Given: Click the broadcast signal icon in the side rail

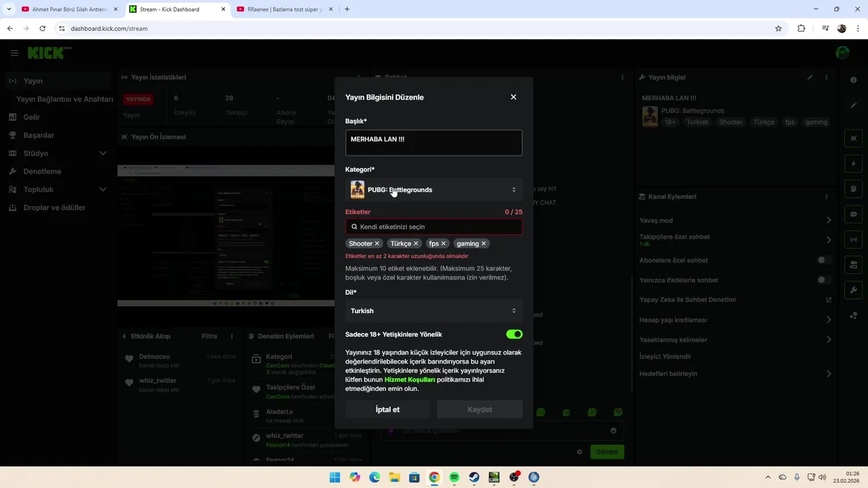Looking at the screenshot, I should click(853, 239).
